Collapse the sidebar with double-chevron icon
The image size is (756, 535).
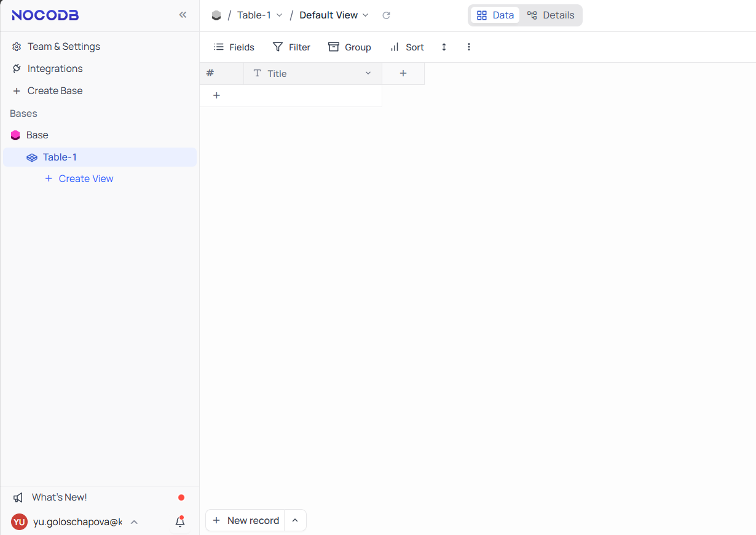coord(183,15)
